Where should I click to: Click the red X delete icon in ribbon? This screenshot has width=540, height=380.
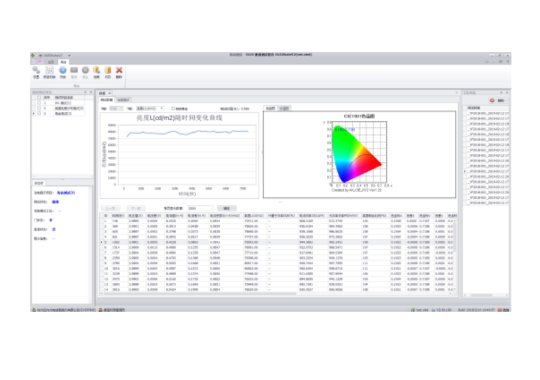pyautogui.click(x=119, y=70)
